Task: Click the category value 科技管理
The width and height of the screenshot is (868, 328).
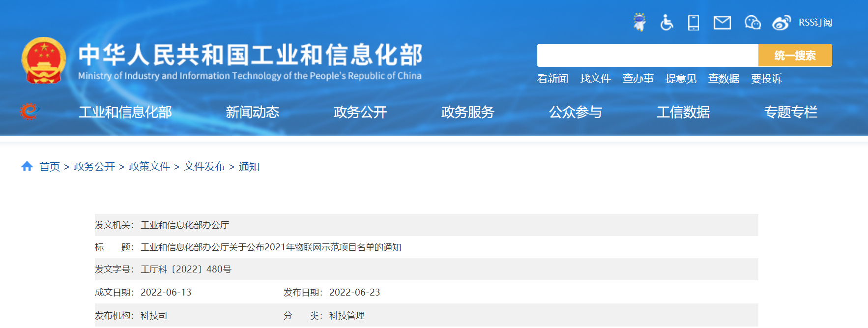Action: [x=347, y=315]
